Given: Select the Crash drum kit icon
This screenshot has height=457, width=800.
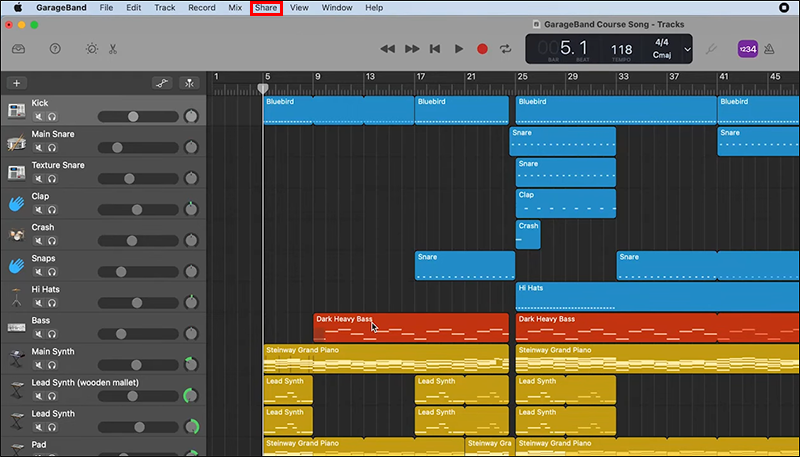Looking at the screenshot, I should click(x=16, y=235).
